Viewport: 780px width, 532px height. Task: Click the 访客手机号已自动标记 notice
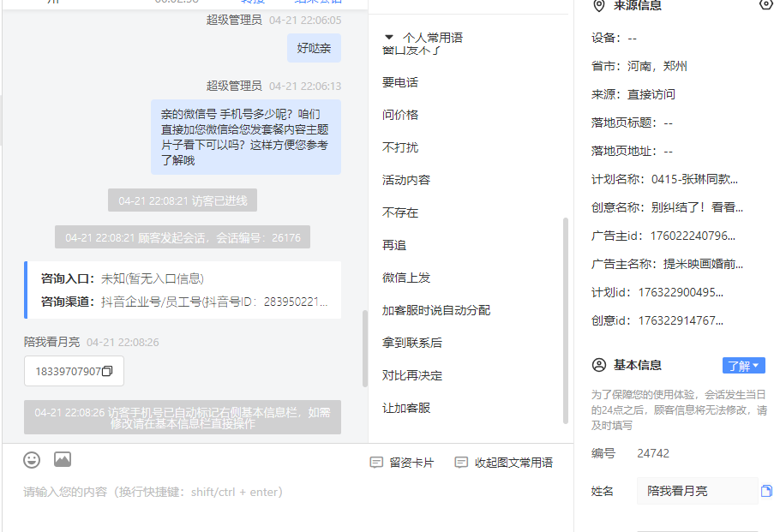pyautogui.click(x=183, y=418)
